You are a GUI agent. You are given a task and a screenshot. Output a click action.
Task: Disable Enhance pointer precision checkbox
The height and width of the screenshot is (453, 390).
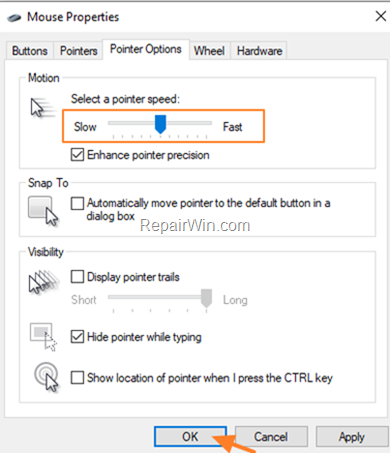77,155
